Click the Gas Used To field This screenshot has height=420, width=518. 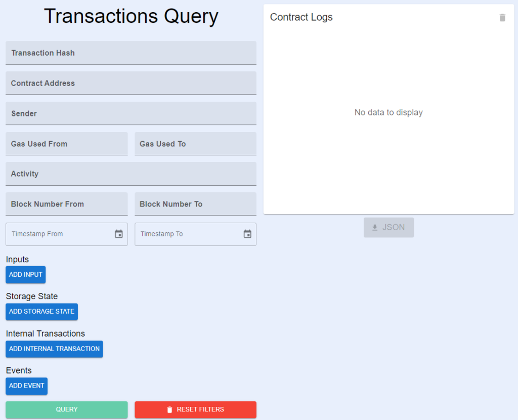195,144
